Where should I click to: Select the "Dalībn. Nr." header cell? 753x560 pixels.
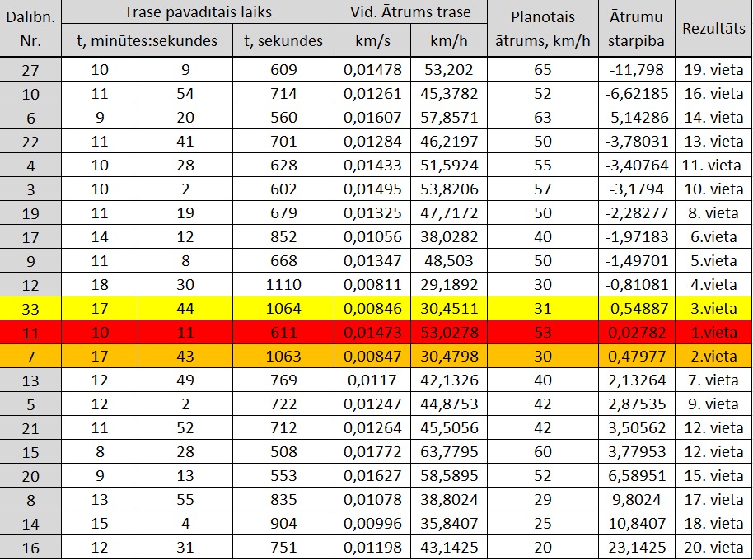pos(30,28)
